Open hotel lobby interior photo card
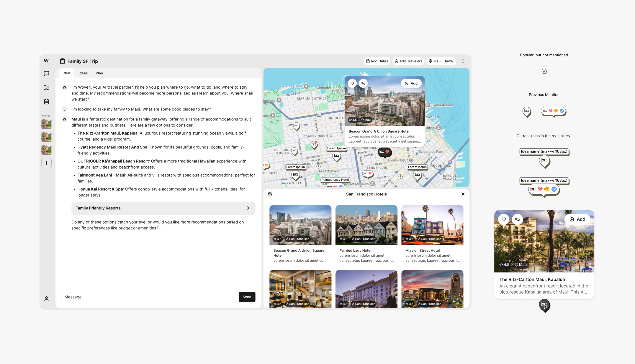This screenshot has height=364, width=635. [x=300, y=289]
